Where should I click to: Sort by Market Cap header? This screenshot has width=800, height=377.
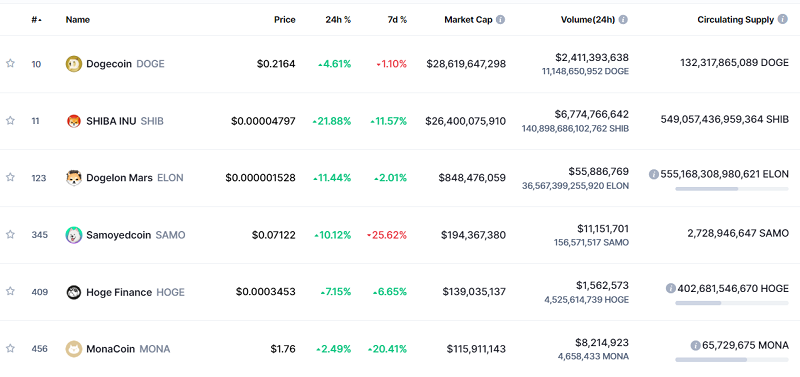[468, 20]
